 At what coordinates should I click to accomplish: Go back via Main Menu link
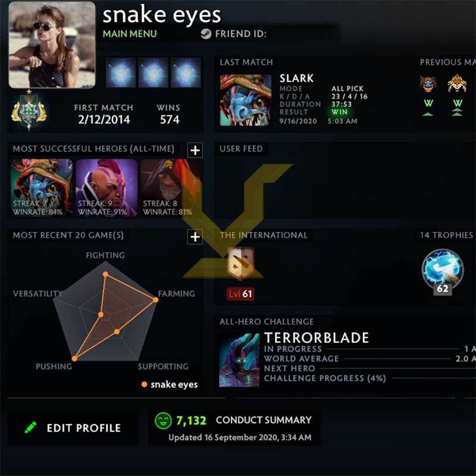(x=130, y=34)
